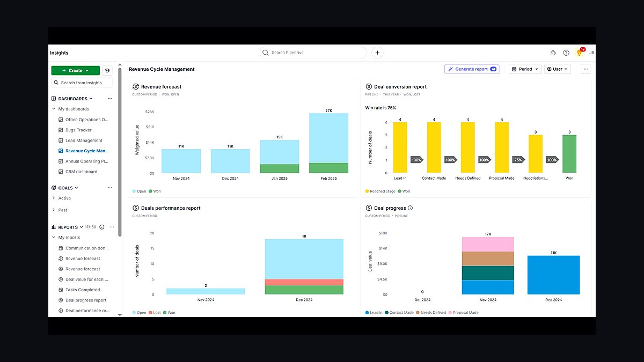Viewport: 644px width, 362px height.
Task: Open the learning graduation cap icon
Action: (107, 70)
